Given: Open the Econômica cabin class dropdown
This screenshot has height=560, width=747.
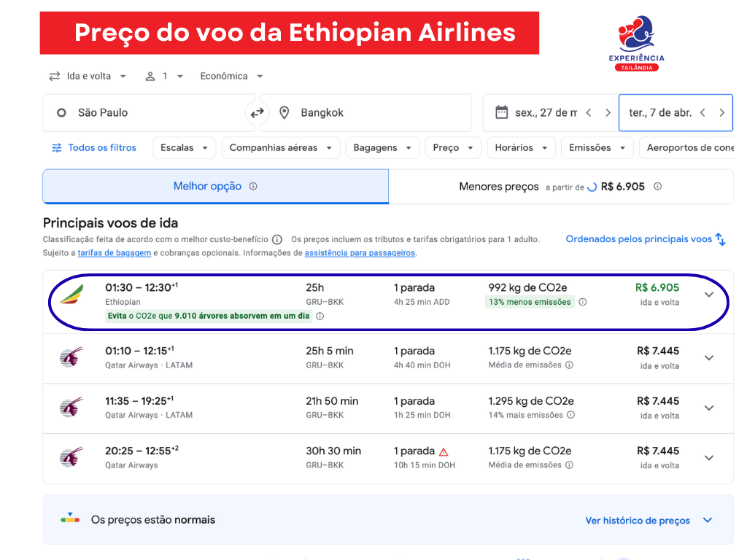Looking at the screenshot, I should [231, 77].
